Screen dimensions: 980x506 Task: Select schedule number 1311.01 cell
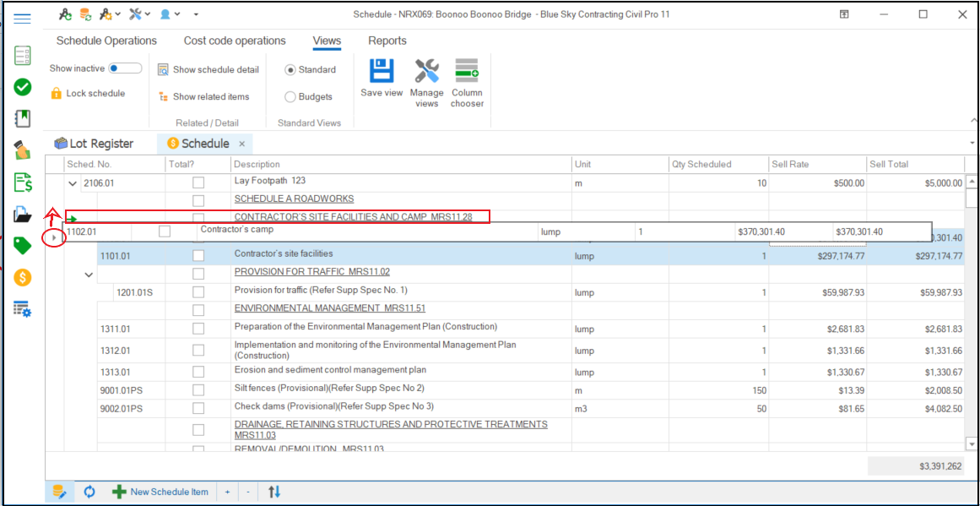(131, 329)
